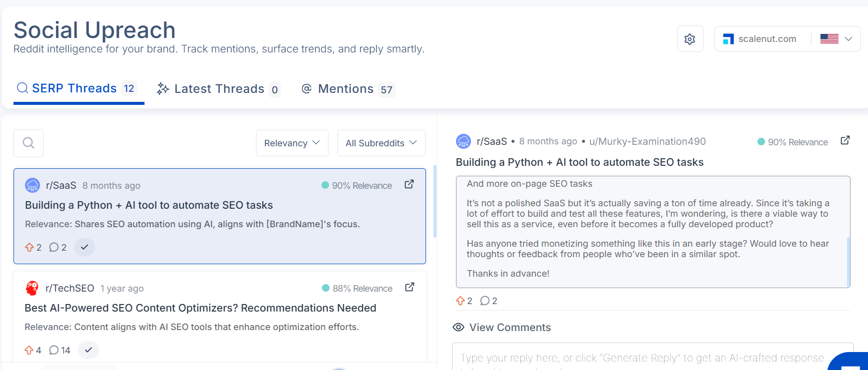Click the 90% Relevance badge in detail header
This screenshot has height=370, width=868.
(792, 142)
